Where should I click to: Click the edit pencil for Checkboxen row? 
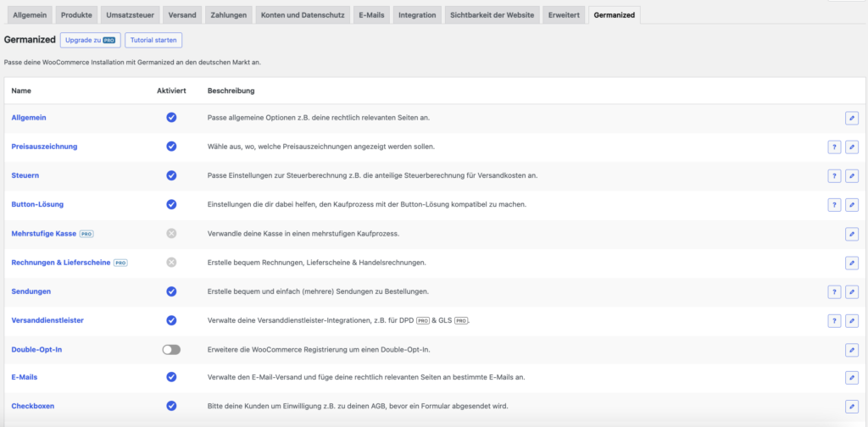click(x=851, y=406)
